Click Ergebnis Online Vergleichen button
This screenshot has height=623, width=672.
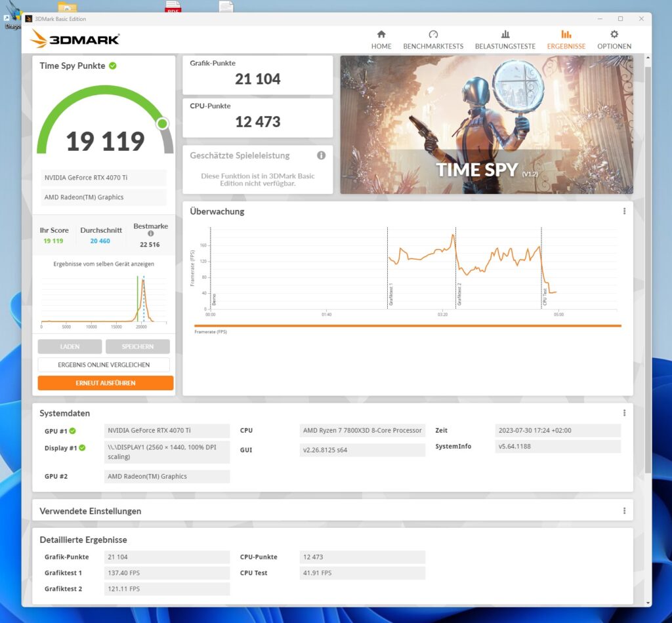[x=104, y=365]
